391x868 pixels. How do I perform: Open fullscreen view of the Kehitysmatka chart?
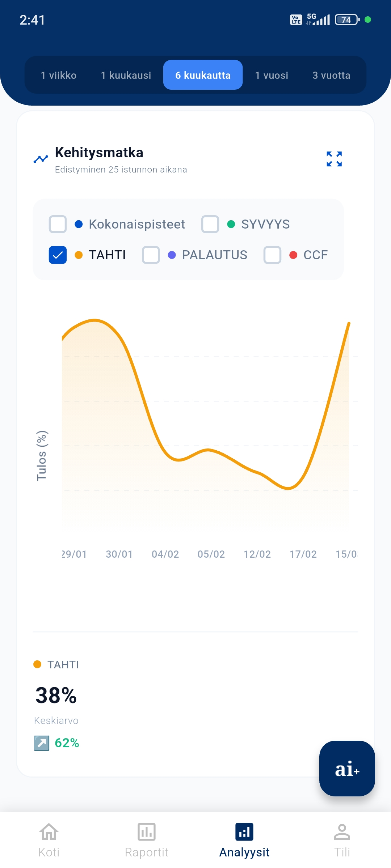pyautogui.click(x=333, y=158)
